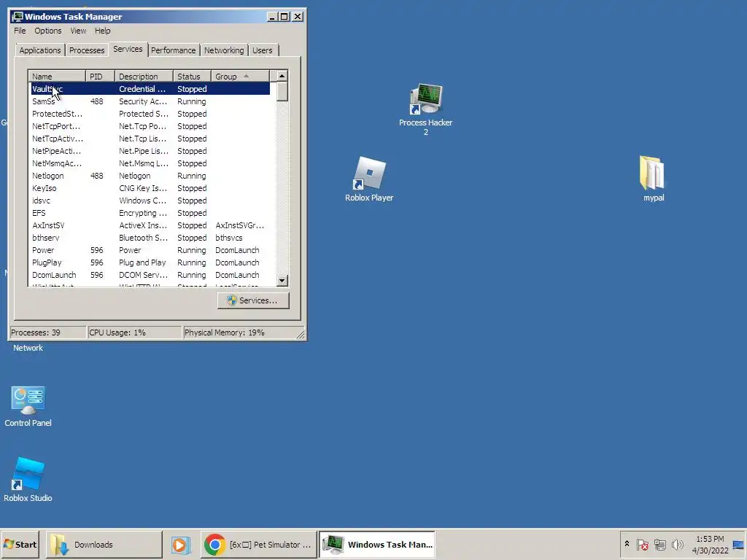Sort services by Name column header
The width and height of the screenshot is (747, 560).
(x=57, y=76)
